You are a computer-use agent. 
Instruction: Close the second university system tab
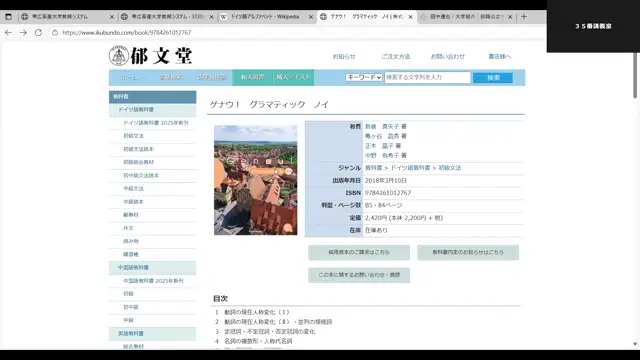211,17
